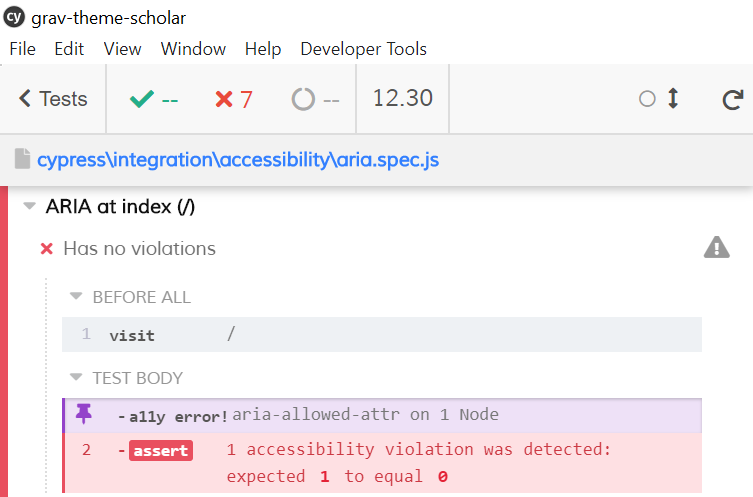Select the visit / command row
Viewport: 753px width, 497px height.
(380, 335)
